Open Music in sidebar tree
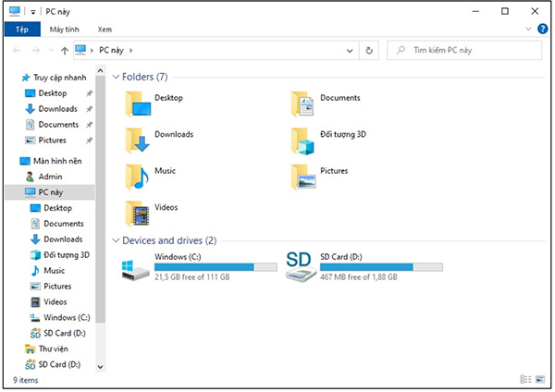555x392 pixels. coord(48,271)
